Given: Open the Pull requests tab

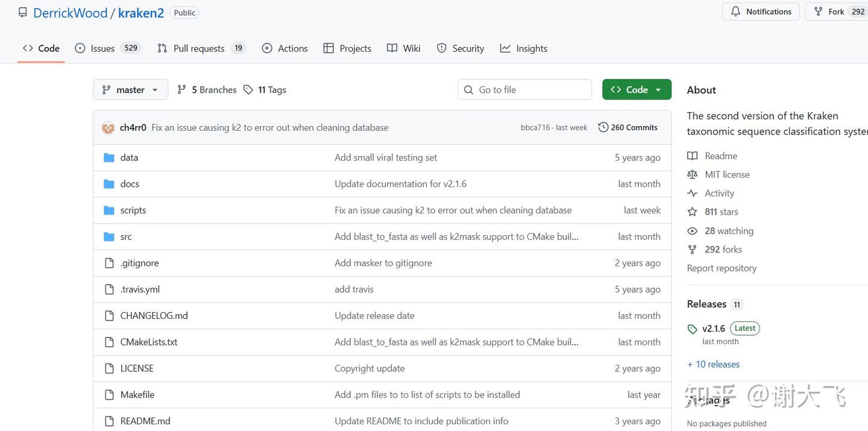Looking at the screenshot, I should [199, 48].
